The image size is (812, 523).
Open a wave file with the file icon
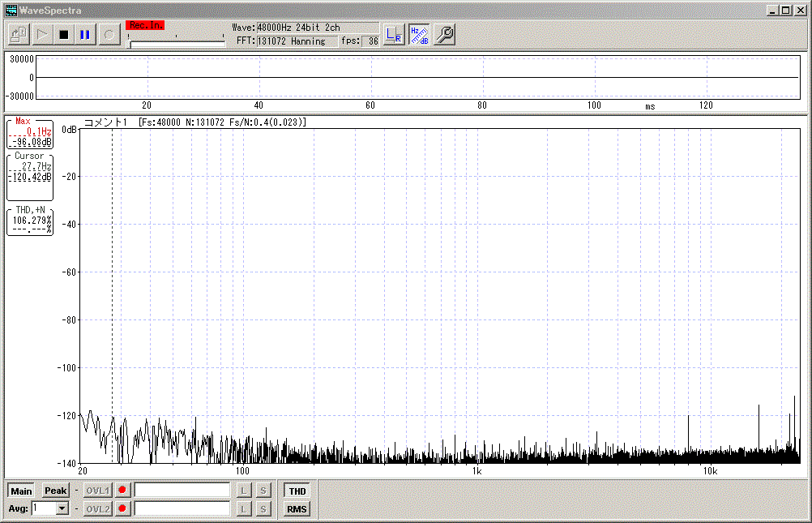pos(19,35)
